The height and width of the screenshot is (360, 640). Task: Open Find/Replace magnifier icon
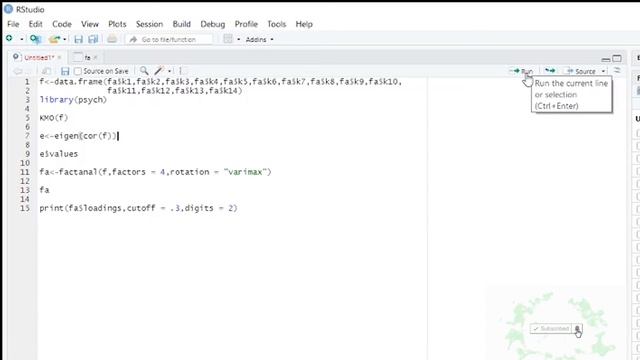click(x=144, y=71)
